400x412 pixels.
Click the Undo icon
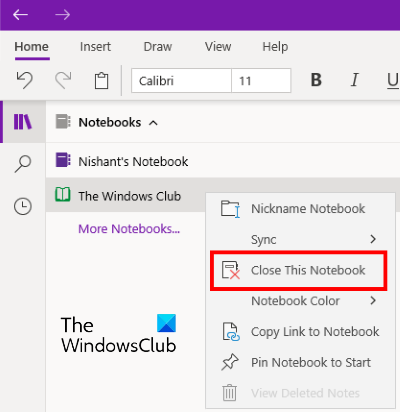24,80
